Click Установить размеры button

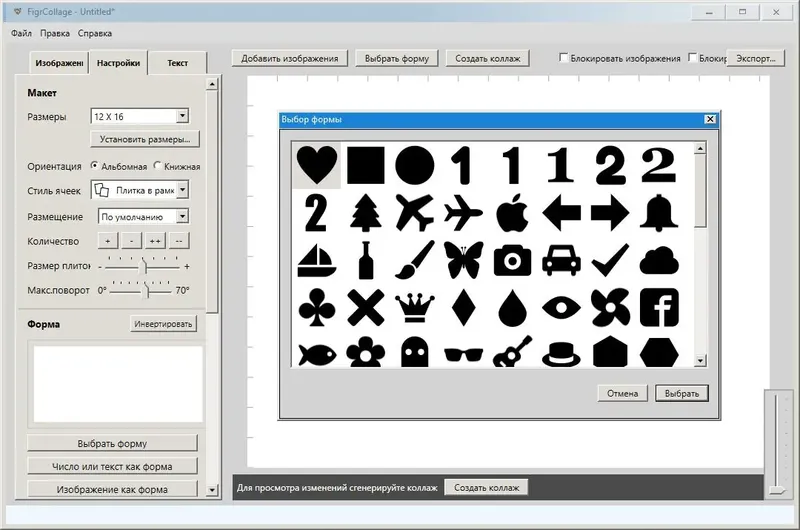click(145, 139)
